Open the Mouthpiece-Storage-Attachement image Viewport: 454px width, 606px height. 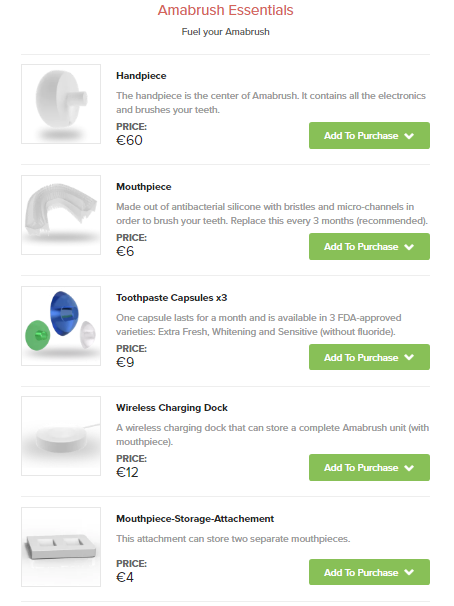click(61, 547)
